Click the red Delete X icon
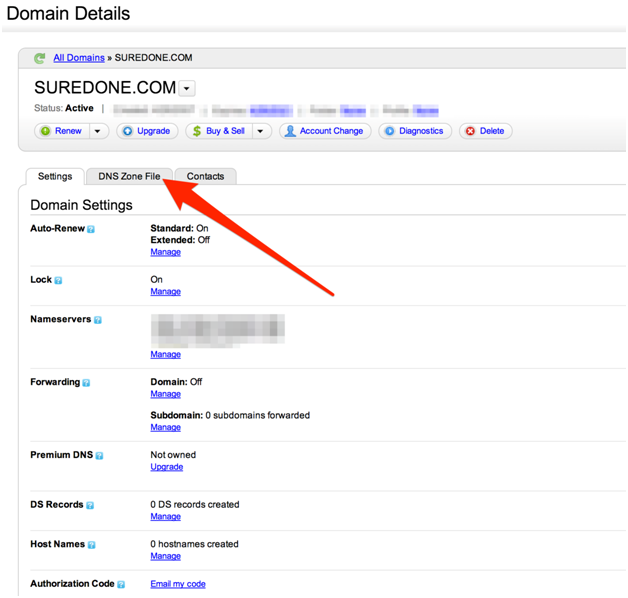 (x=470, y=131)
